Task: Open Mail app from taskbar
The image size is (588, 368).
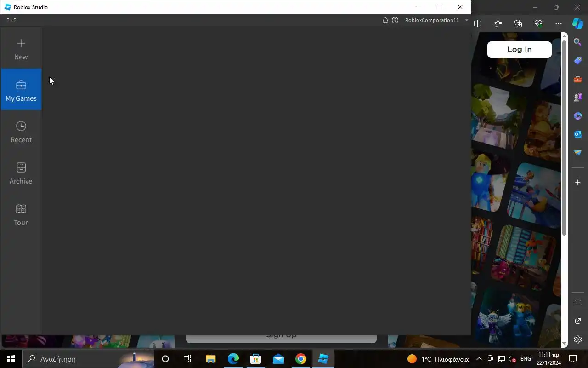Action: (278, 359)
